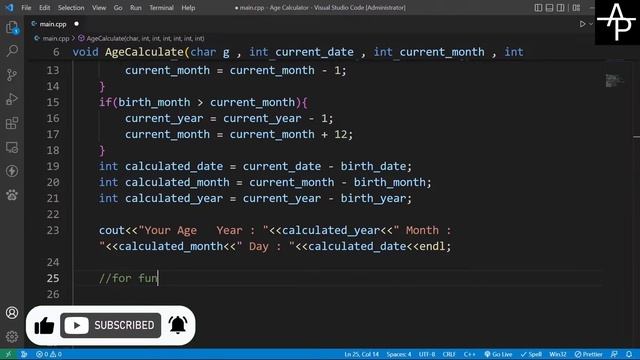This screenshot has height=360, width=640.
Task: Open the Help menu
Action: pos(188,8)
